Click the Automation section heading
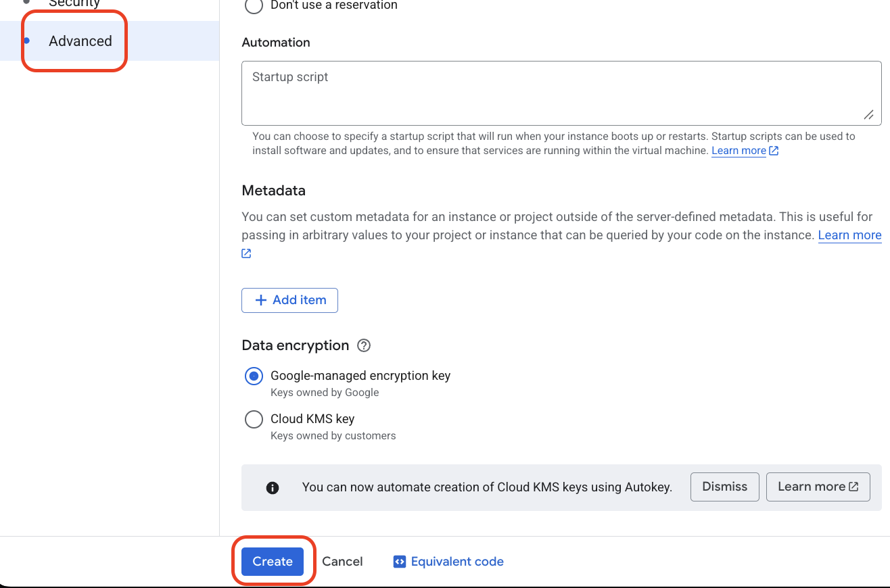Viewport: 890px width, 588px height. pos(276,43)
